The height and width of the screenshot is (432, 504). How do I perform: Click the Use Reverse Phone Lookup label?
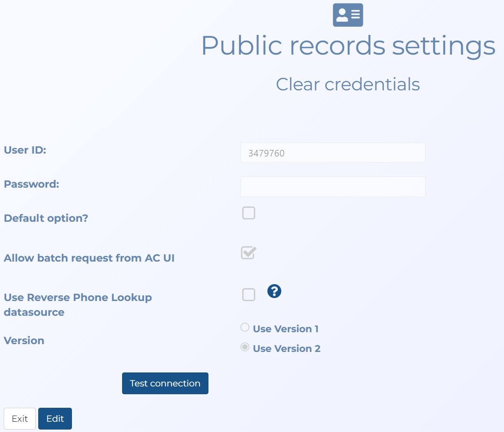coord(78,298)
